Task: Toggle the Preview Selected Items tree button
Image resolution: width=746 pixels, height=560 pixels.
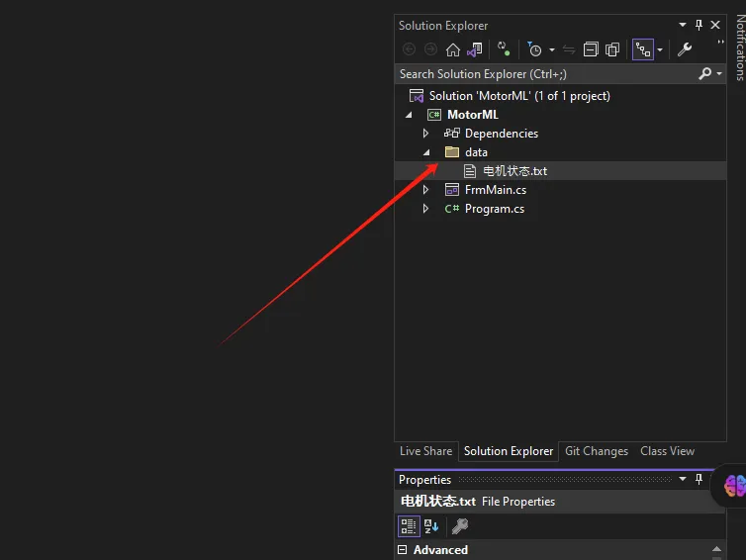Action: [x=642, y=49]
